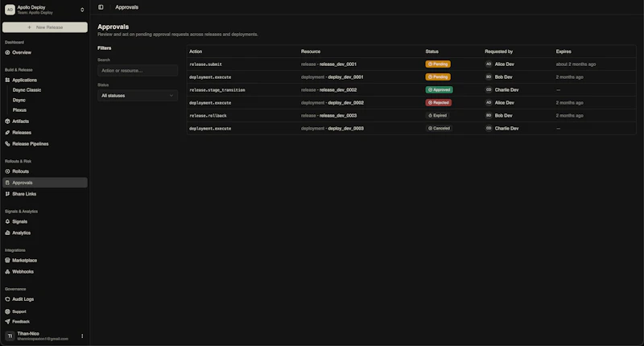Click resource deploy_dev_0002
The height and width of the screenshot is (346, 644).
click(x=346, y=103)
